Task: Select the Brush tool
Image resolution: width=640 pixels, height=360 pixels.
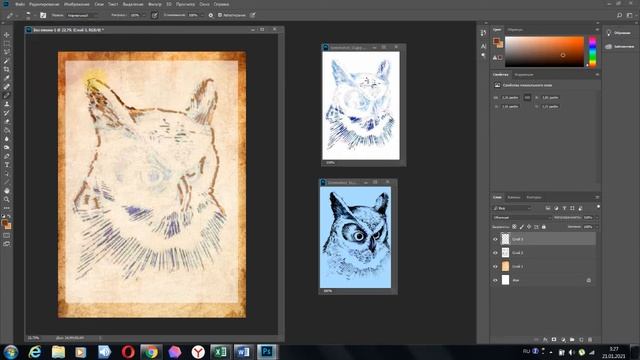Action: pos(7,96)
